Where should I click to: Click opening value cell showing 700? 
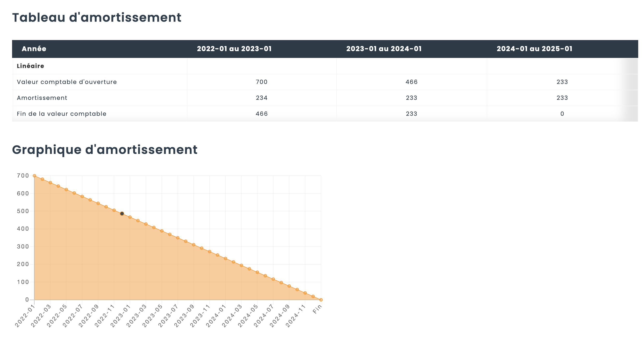[262, 82]
